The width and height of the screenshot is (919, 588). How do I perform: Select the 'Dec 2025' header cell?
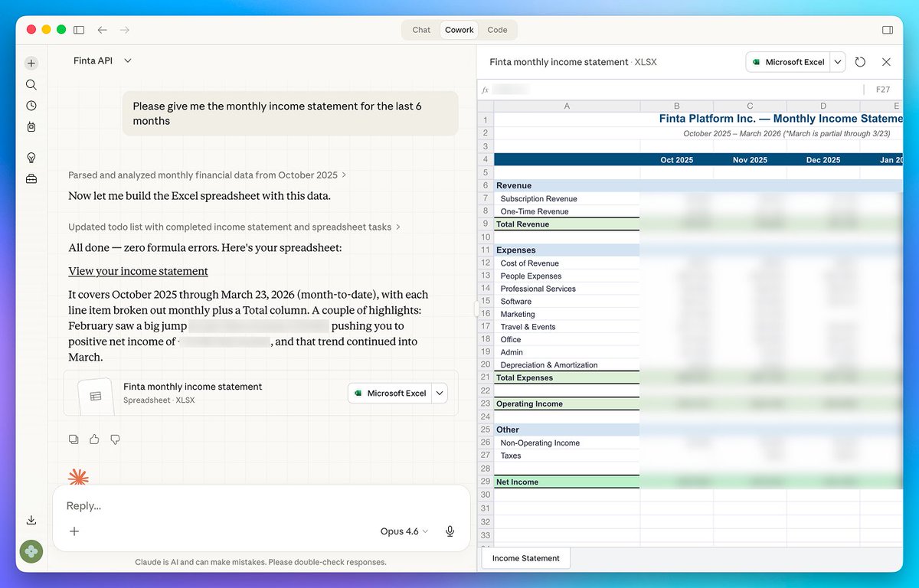click(823, 160)
